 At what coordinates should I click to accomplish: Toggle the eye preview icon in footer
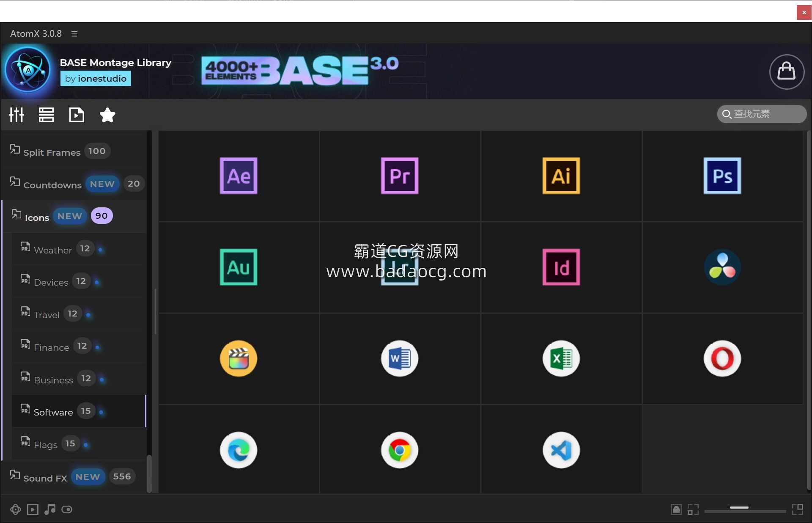click(x=67, y=509)
